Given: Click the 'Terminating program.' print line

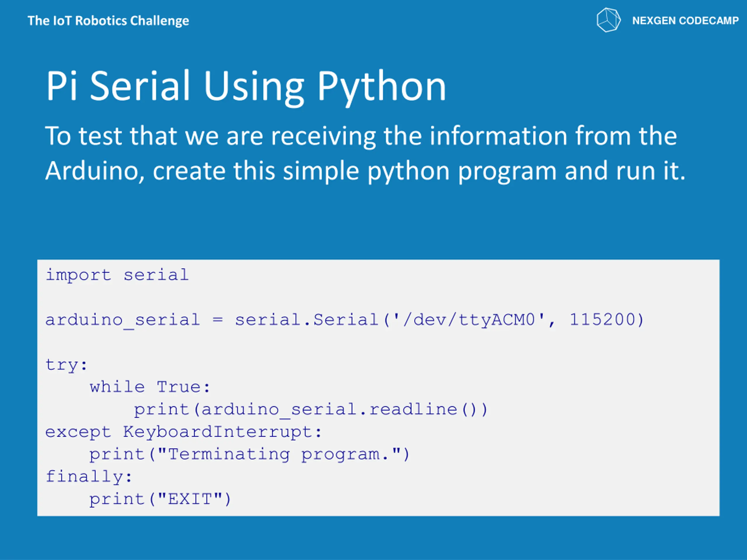Looking at the screenshot, I should pyautogui.click(x=249, y=455).
